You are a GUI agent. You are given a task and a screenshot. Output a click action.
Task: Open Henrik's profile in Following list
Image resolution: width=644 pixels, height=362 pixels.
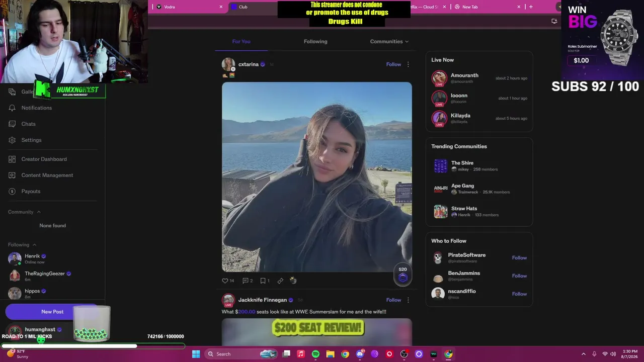(53, 258)
